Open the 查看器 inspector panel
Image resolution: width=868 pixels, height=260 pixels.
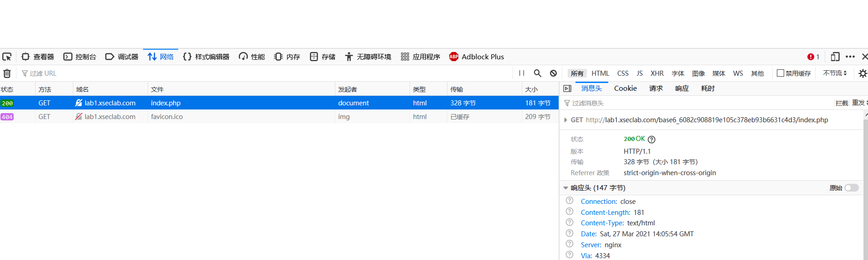[x=38, y=57]
